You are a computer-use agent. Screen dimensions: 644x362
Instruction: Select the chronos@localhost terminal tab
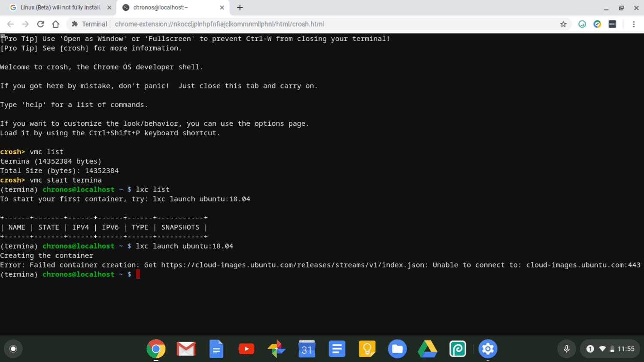pos(173,8)
